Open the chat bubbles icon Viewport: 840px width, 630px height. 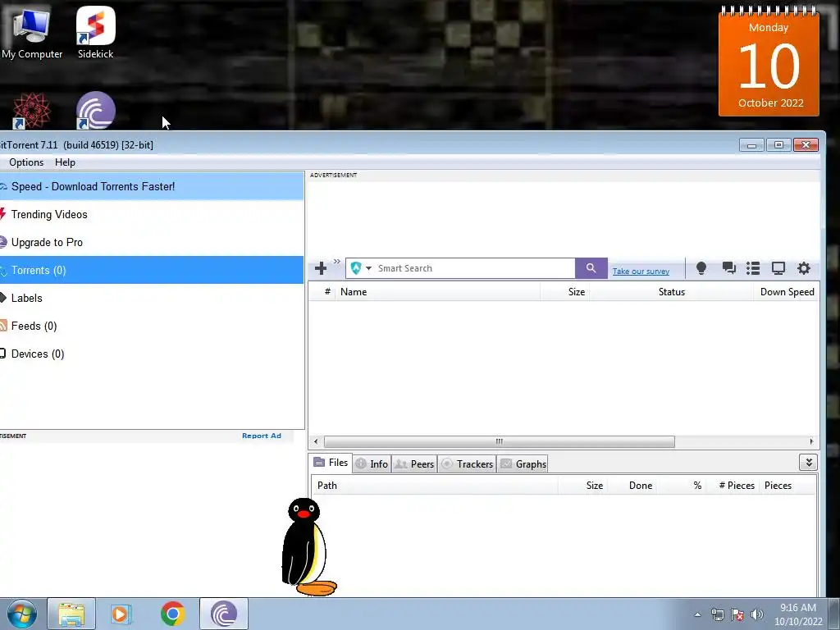[728, 268]
